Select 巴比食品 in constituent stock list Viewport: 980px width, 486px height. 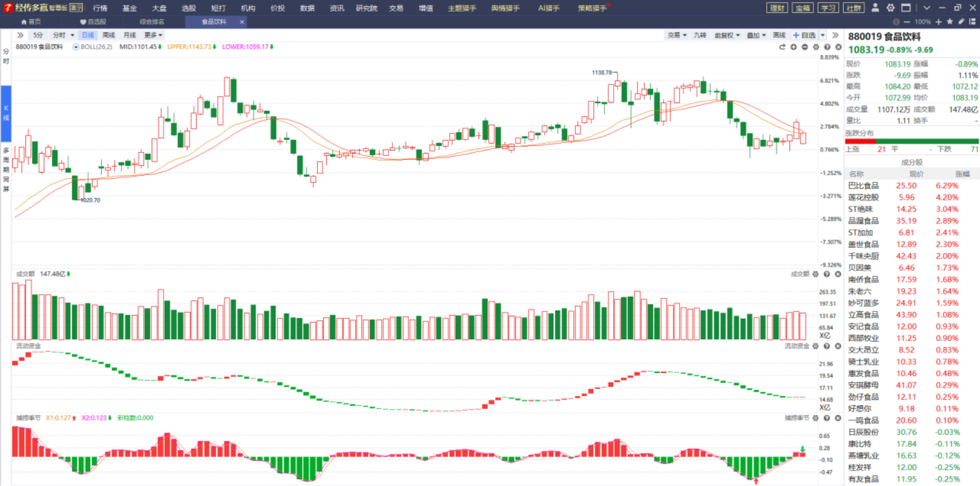click(863, 186)
